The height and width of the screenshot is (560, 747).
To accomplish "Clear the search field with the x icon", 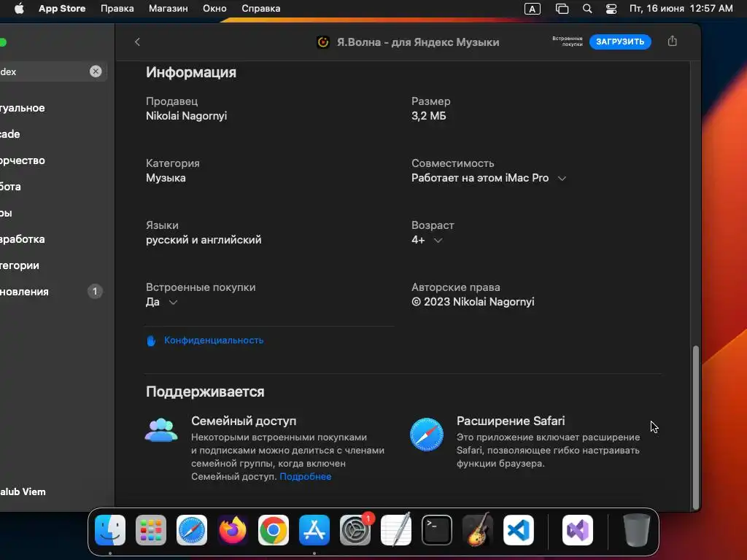I will (x=96, y=71).
